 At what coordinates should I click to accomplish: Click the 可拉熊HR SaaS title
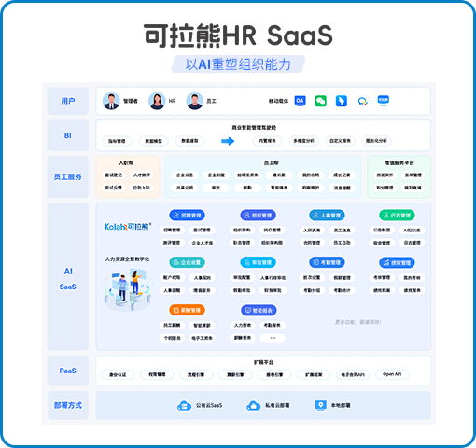pyautogui.click(x=238, y=35)
